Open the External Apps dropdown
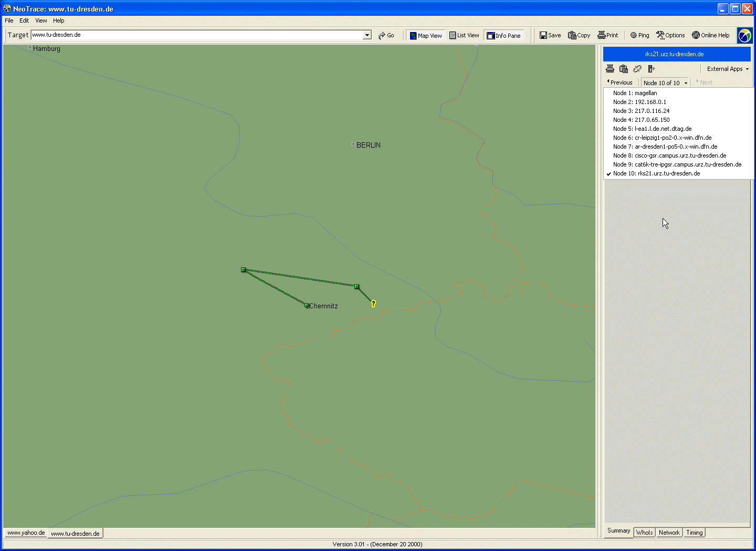This screenshot has width=756, height=551. 728,69
